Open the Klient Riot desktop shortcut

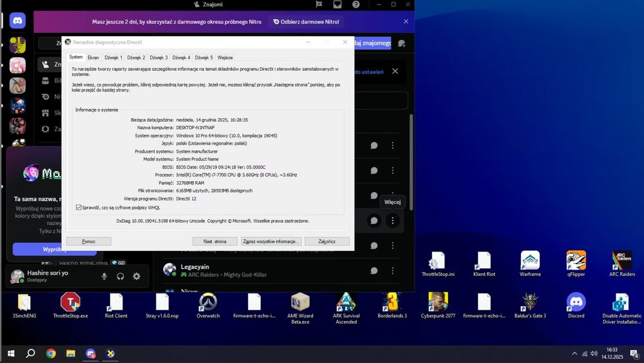click(x=484, y=264)
